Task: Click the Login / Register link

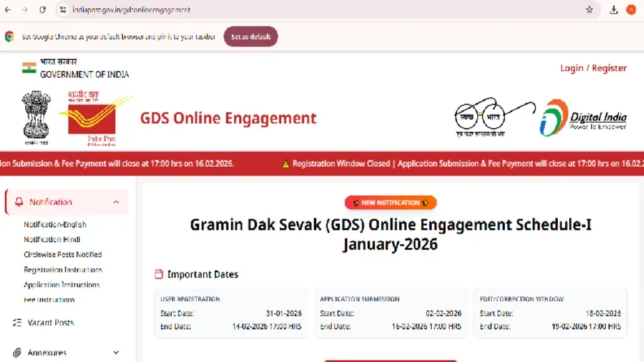Action: point(593,68)
